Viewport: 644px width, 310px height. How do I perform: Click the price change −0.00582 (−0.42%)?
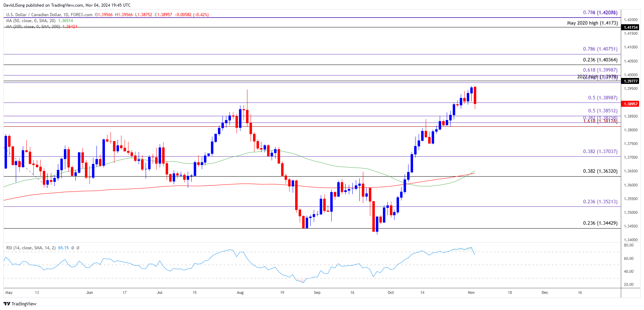click(x=192, y=15)
